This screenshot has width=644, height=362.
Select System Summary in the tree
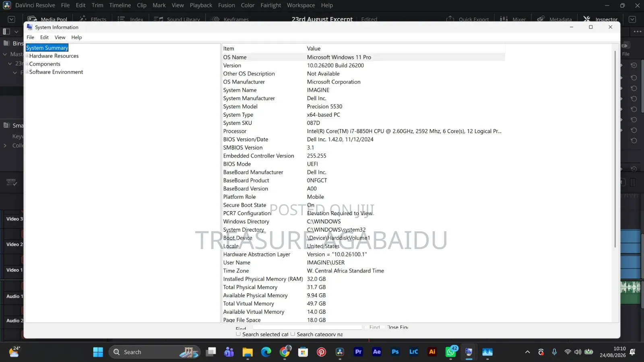[x=47, y=48]
